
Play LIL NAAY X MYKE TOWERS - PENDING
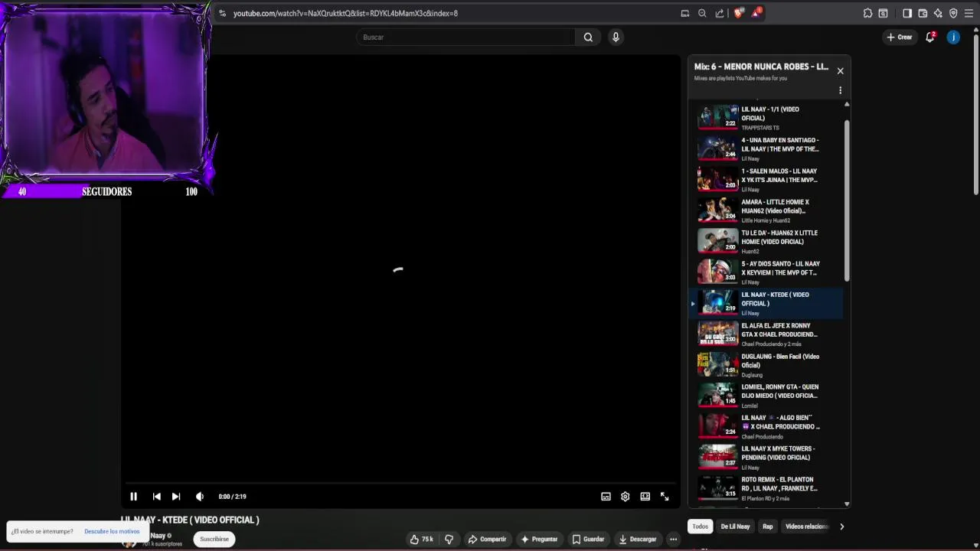[766, 457]
